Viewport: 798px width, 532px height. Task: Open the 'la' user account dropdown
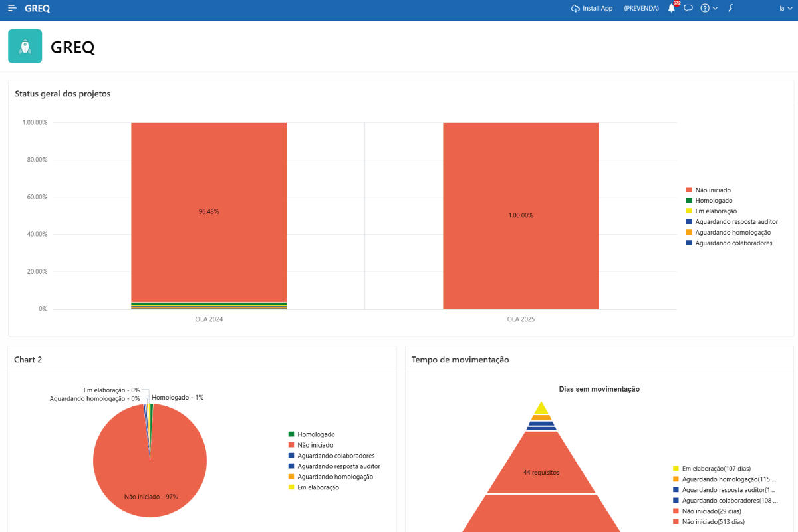coord(785,9)
